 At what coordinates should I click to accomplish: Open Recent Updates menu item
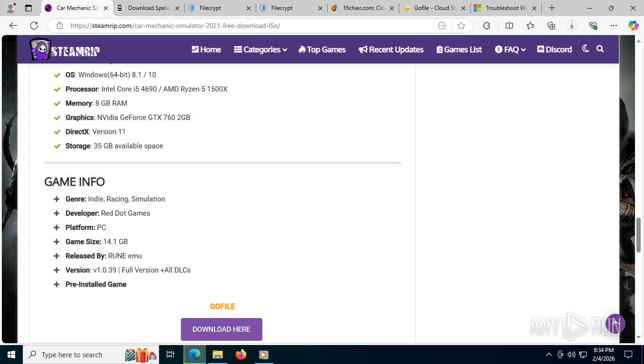(x=391, y=49)
